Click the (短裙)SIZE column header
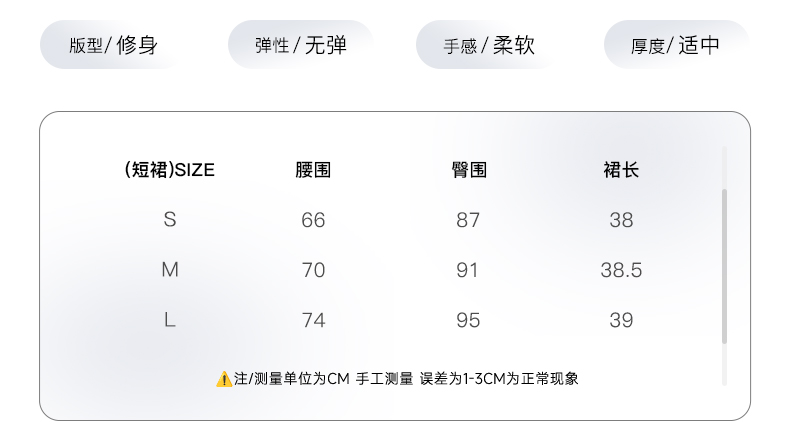The image size is (790, 448). (x=169, y=170)
